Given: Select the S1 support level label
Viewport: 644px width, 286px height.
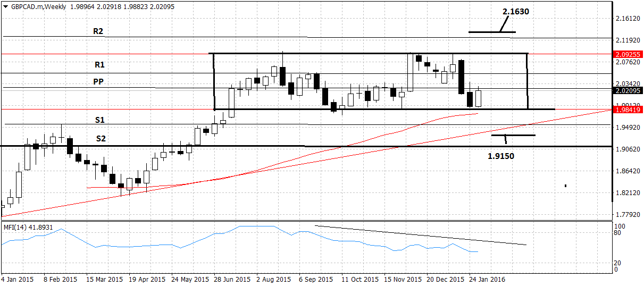Looking at the screenshot, I should coord(100,121).
